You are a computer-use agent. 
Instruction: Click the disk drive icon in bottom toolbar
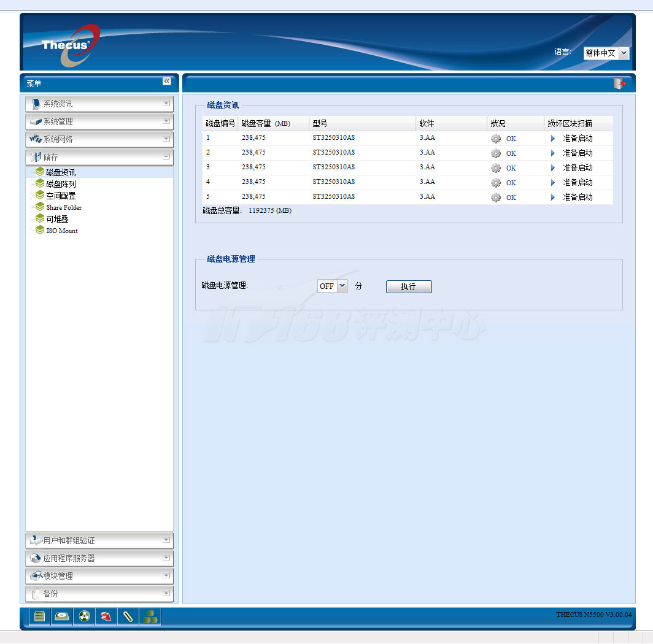coord(61,616)
